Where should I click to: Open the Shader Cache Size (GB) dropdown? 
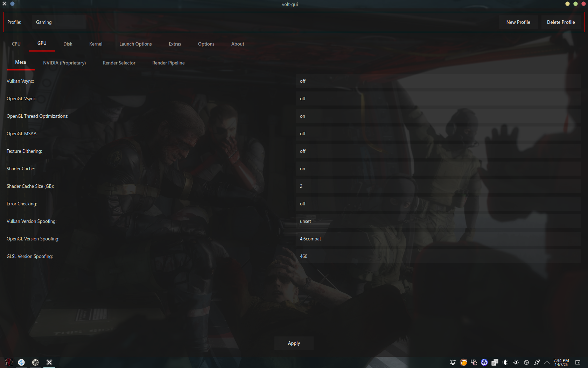(439, 186)
